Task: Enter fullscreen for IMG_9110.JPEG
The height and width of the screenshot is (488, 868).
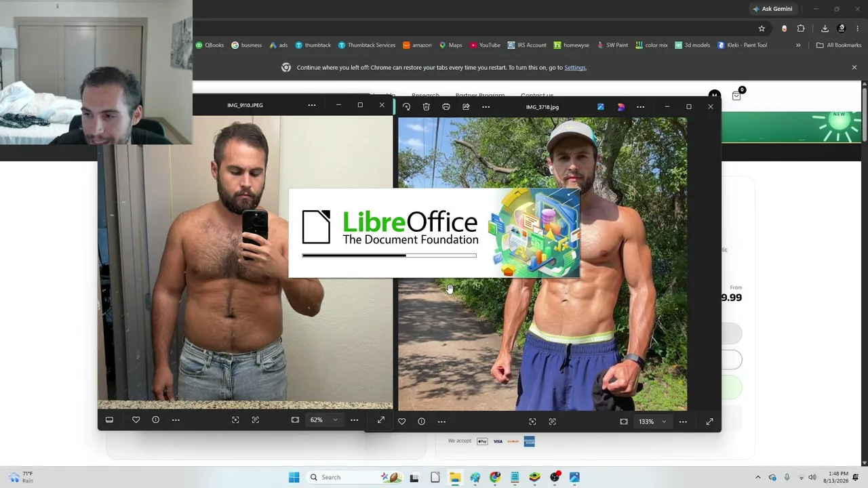Action: click(381, 420)
